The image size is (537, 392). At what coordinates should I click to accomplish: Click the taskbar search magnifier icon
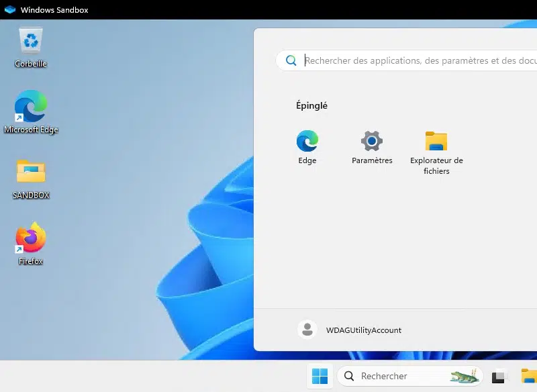click(349, 377)
